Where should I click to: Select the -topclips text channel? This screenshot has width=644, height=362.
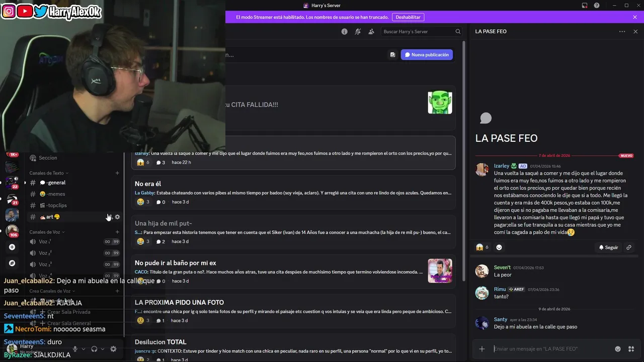(74, 205)
